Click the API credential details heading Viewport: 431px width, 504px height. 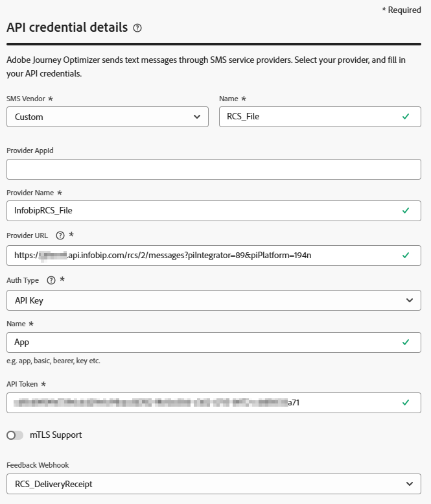click(67, 28)
